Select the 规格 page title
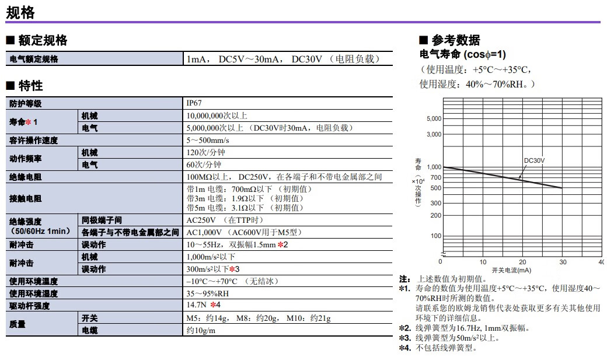 pyautogui.click(x=21, y=12)
